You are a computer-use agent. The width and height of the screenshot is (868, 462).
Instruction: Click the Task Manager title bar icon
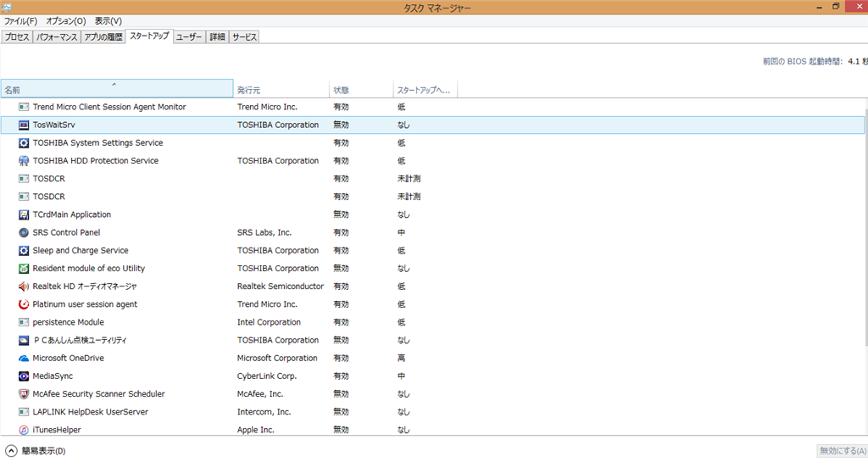(x=6, y=7)
